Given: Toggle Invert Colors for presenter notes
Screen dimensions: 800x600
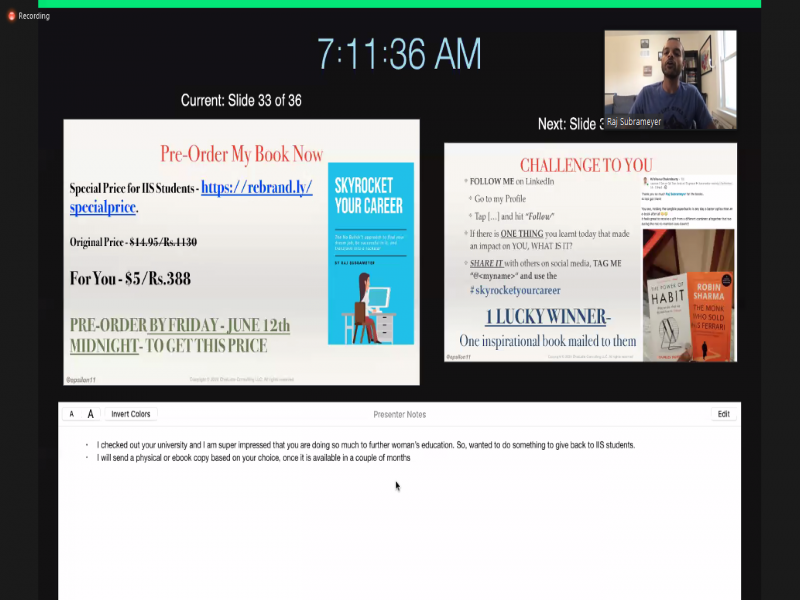Looking at the screenshot, I should [x=131, y=414].
